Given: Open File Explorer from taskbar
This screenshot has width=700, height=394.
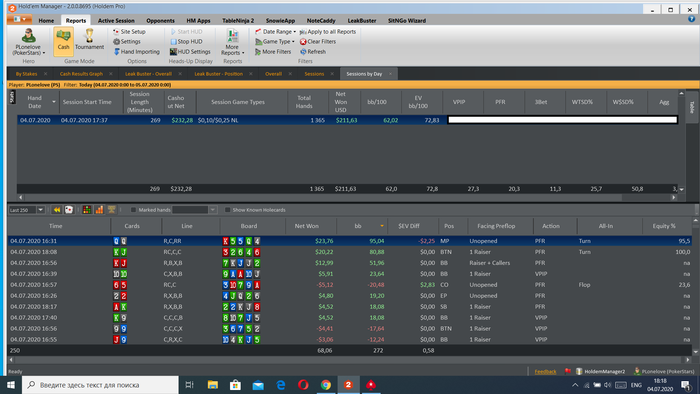Looking at the screenshot, I should [212, 385].
